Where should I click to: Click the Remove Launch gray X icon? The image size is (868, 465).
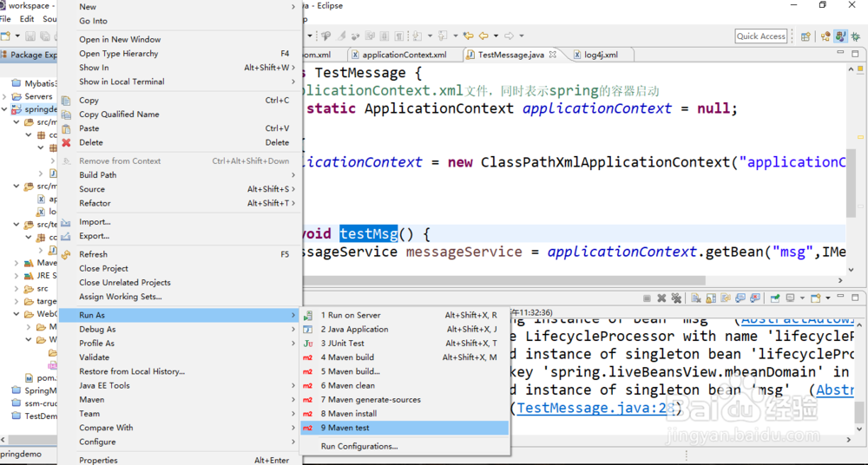(x=661, y=298)
